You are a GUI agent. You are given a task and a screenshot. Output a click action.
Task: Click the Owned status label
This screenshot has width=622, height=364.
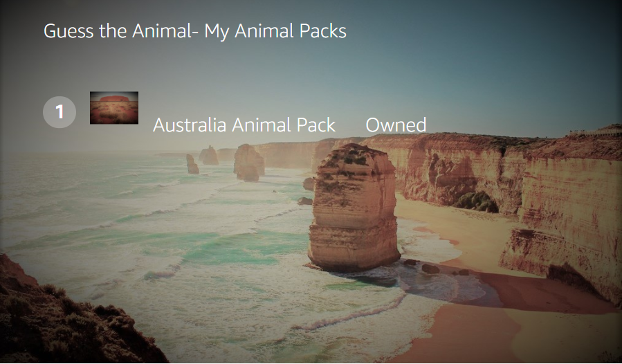tap(396, 125)
